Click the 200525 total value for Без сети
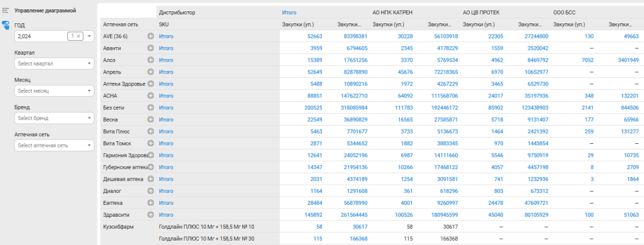Screen dimensions: 644x245 314,107
